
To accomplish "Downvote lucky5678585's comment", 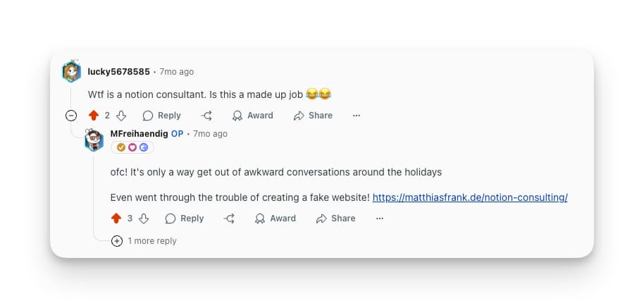I will (120, 116).
